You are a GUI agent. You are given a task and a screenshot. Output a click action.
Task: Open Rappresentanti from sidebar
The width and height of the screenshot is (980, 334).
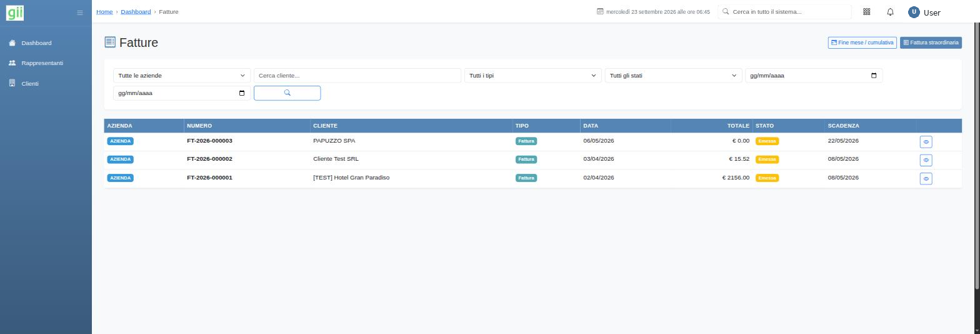(42, 63)
